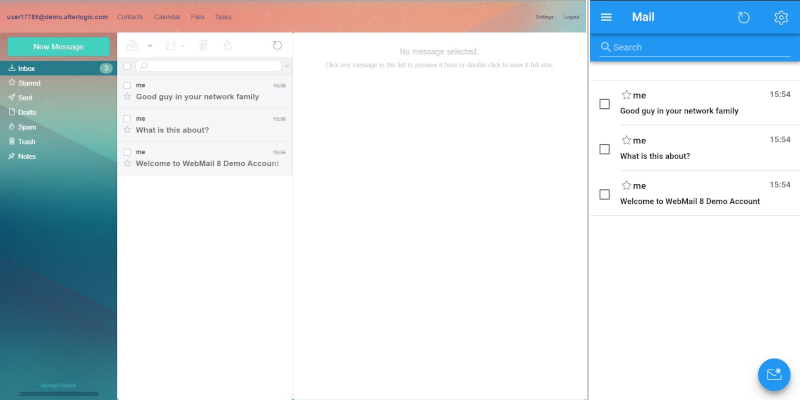Open the desktop "Good guy in your network family" message

point(205,91)
